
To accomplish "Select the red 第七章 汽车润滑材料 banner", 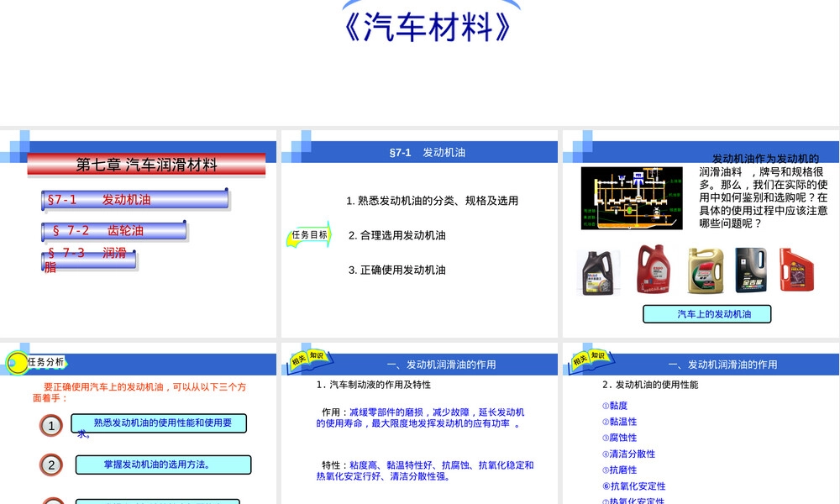I will pos(146,165).
